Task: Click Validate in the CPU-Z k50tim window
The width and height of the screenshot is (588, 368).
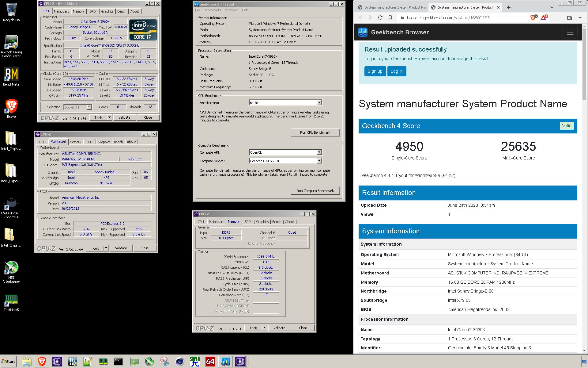Action: [x=124, y=117]
